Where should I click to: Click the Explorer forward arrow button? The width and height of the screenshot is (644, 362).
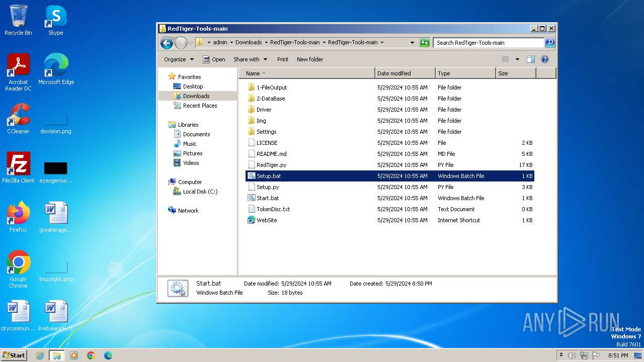point(181,43)
